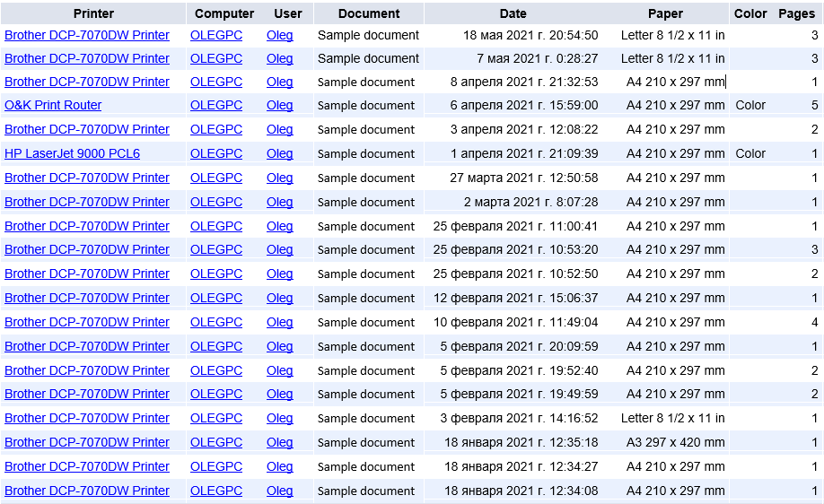Click the Printer column header
Screen dimensions: 824x504
click(93, 13)
